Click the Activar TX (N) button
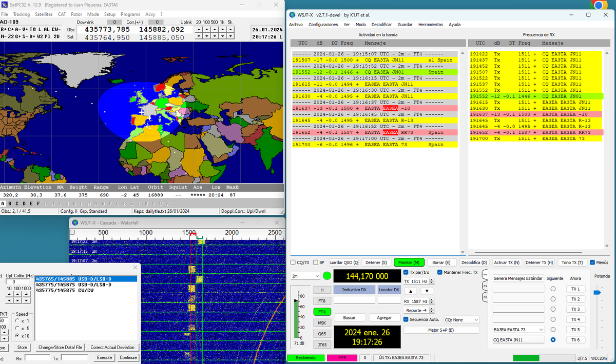 point(507,262)
